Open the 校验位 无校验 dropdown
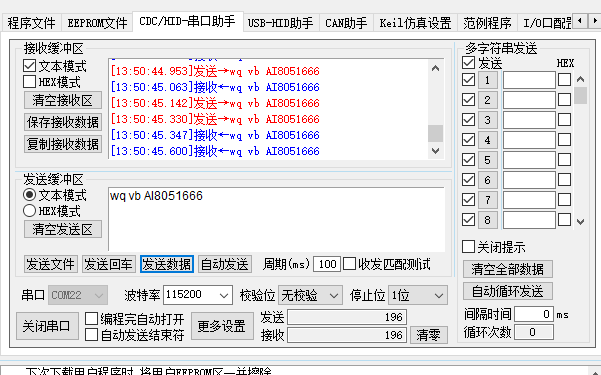Image resolution: width=601 pixels, height=375 pixels. [x=310, y=295]
